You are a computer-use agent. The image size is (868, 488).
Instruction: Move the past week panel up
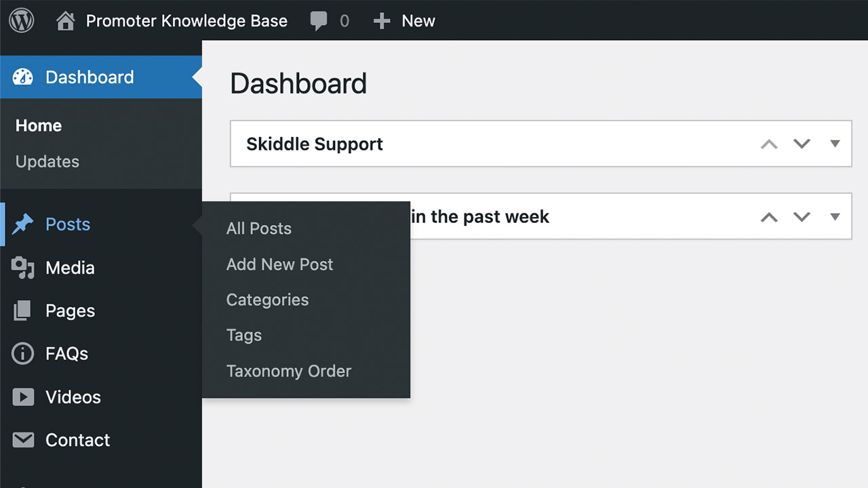(769, 217)
